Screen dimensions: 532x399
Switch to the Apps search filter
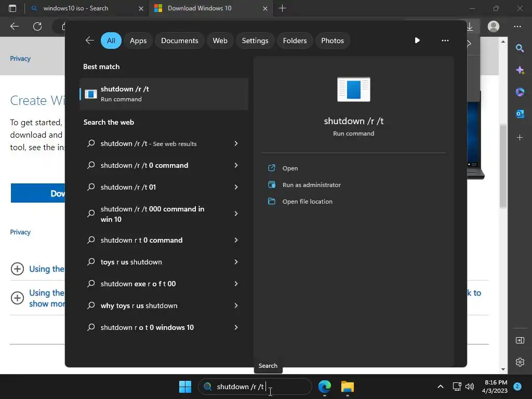pos(138,41)
